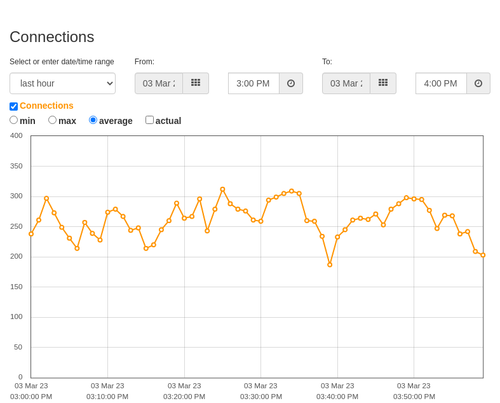This screenshot has height=403, width=500.
Task: Select the max radio button
Action: click(52, 120)
